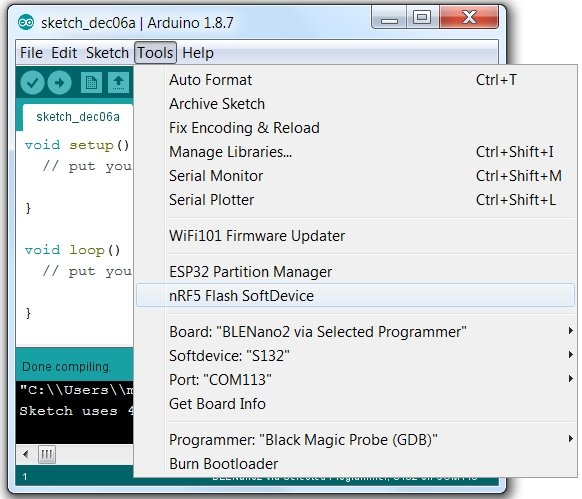Click the "Sketch uses" console line
The width and height of the screenshot is (582, 499).
[76, 411]
